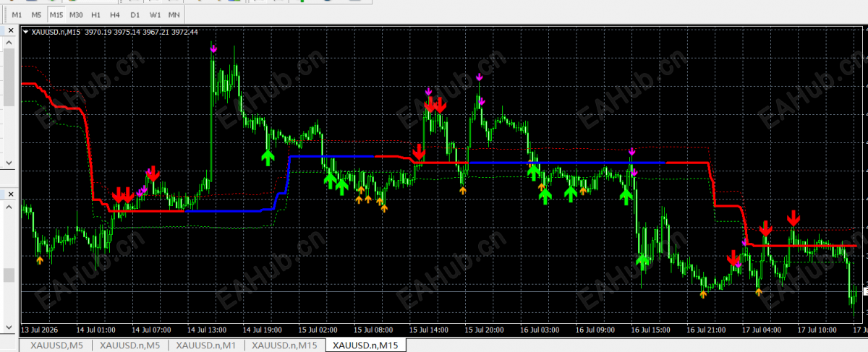Switch chart to D1 daily timeframe

point(135,14)
